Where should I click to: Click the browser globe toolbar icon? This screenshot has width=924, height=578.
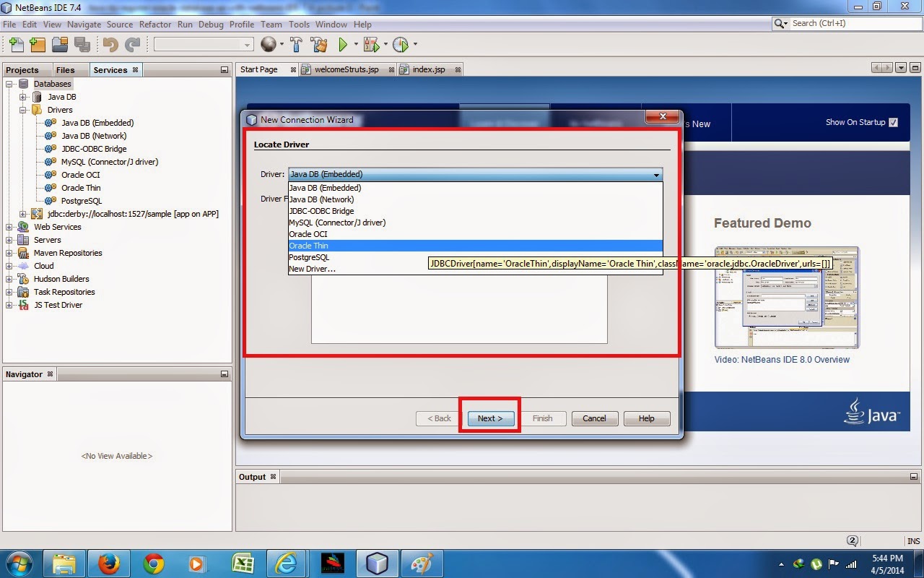[269, 45]
